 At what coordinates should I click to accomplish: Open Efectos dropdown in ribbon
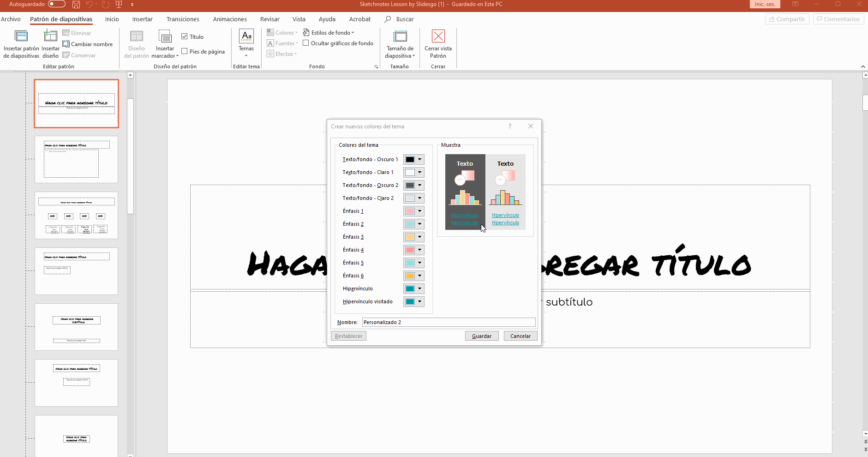click(x=281, y=54)
